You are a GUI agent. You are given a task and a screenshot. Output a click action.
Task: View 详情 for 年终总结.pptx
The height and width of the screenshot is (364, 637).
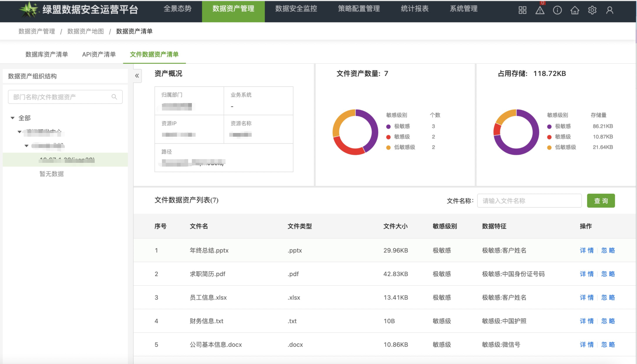pyautogui.click(x=587, y=250)
